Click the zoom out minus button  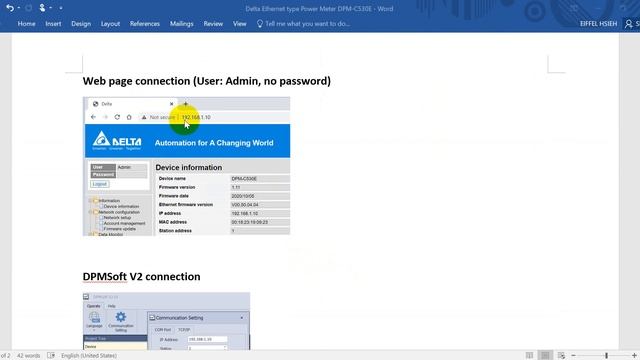click(573, 356)
